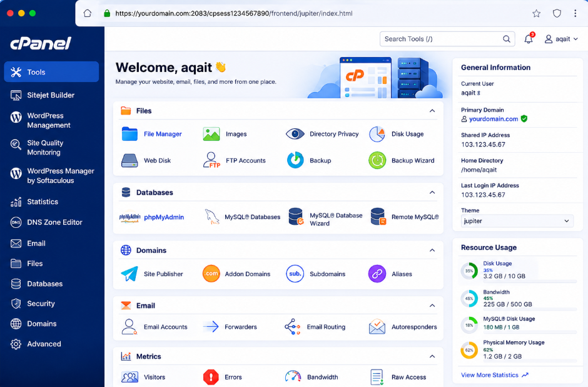This screenshot has width=588, height=387.
Task: Open the Aliases link icon
Action: click(x=377, y=274)
